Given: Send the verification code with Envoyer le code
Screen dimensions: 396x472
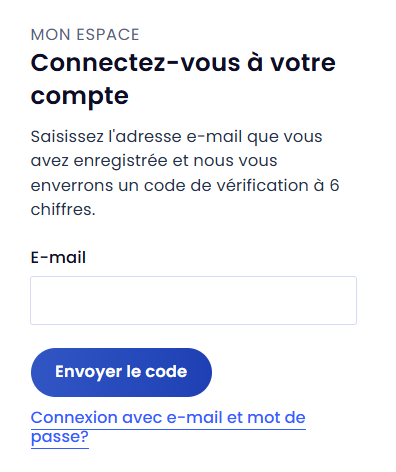Looking at the screenshot, I should pyautogui.click(x=121, y=372).
